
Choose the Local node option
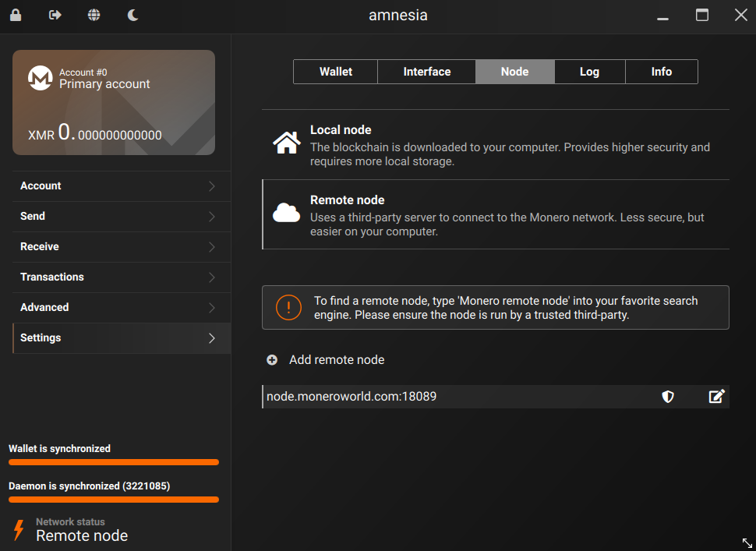tap(496, 145)
